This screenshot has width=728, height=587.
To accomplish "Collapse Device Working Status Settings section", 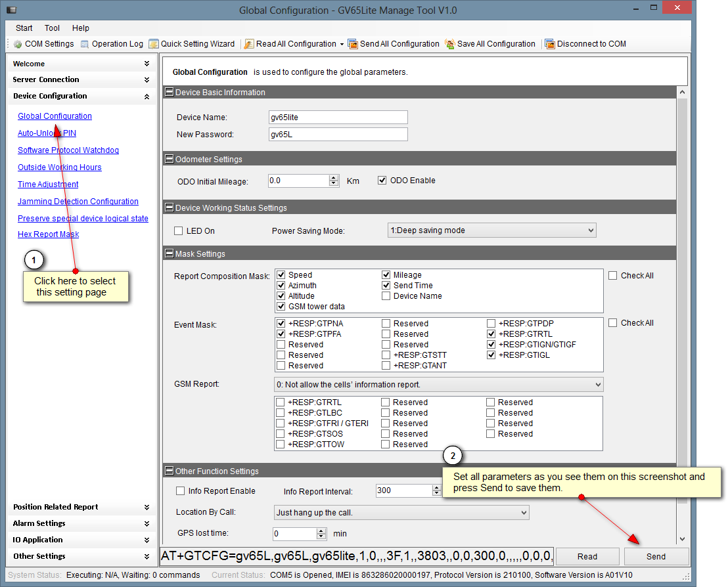I will point(170,207).
